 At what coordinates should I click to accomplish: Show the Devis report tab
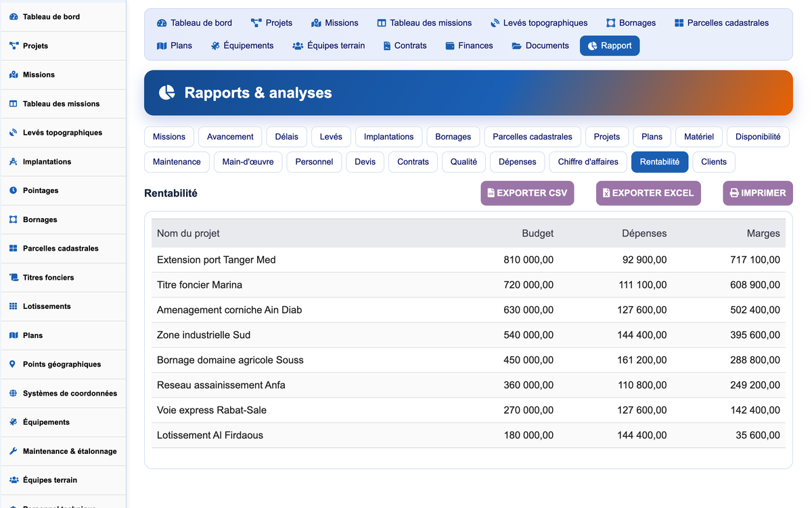365,162
